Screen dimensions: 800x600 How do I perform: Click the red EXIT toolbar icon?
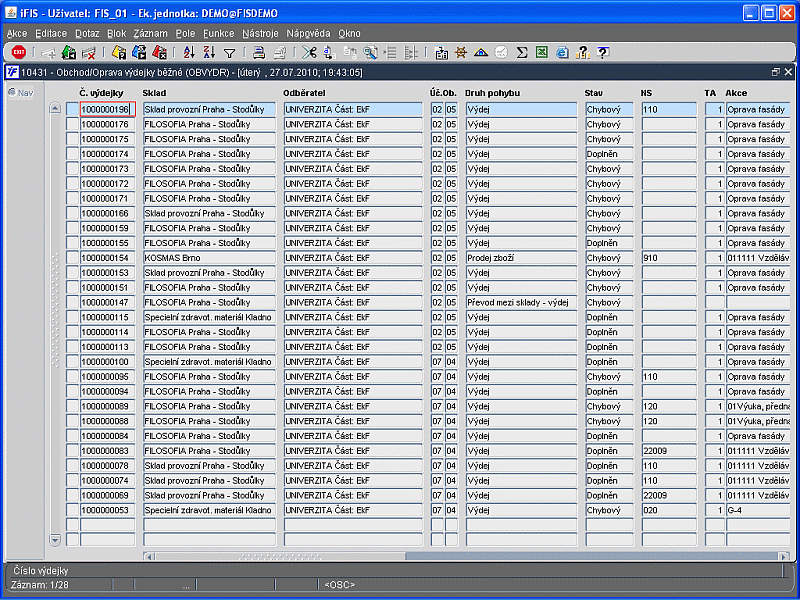point(19,52)
